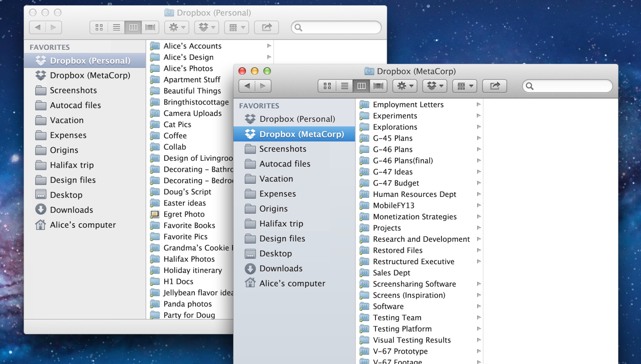Screen dimensions: 641x364
Task: Go forward in the MetaCorp window
Action: pos(263,86)
